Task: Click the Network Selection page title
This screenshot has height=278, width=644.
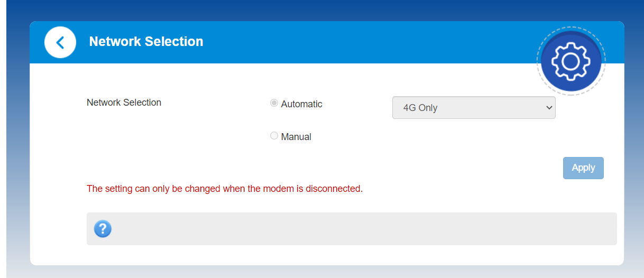Action: click(x=146, y=42)
